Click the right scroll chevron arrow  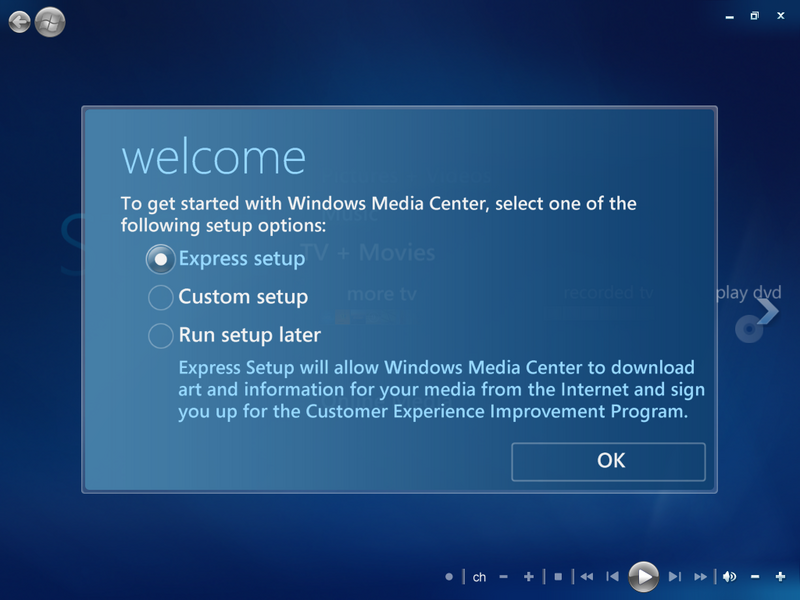[x=768, y=311]
